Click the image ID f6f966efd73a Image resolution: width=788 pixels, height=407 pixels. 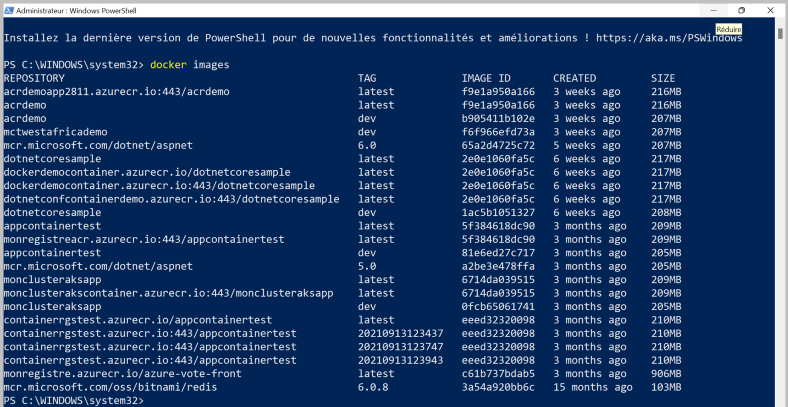pos(498,132)
